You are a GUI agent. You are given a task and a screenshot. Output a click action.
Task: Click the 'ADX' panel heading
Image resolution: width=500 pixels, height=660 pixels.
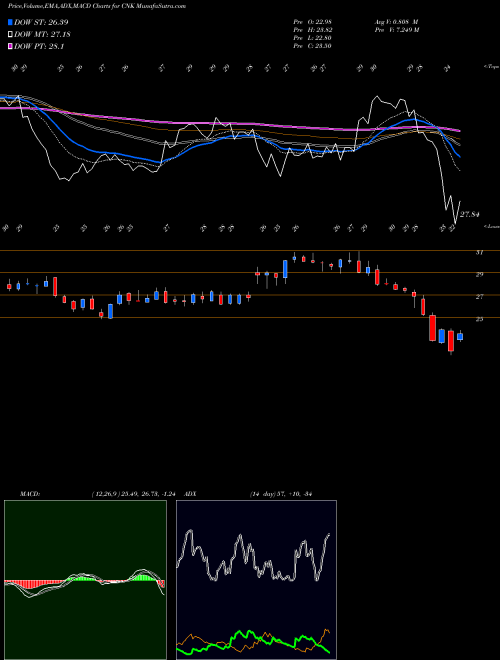(x=190, y=494)
